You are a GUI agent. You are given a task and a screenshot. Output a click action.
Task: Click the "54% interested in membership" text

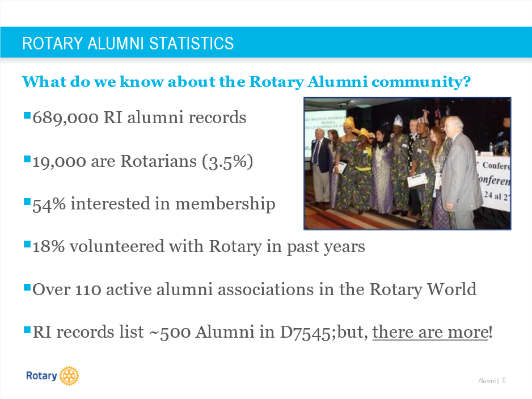154,203
